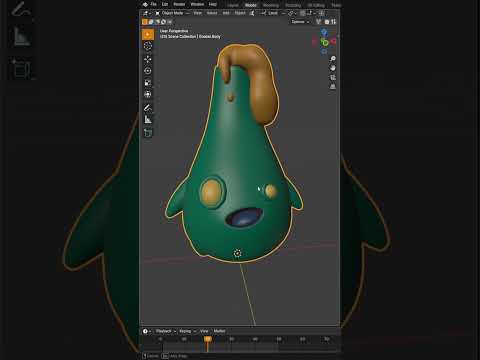This screenshot has width=480, height=360.
Task: Click the zoom magnifier viewport icon
Action: click(x=332, y=59)
